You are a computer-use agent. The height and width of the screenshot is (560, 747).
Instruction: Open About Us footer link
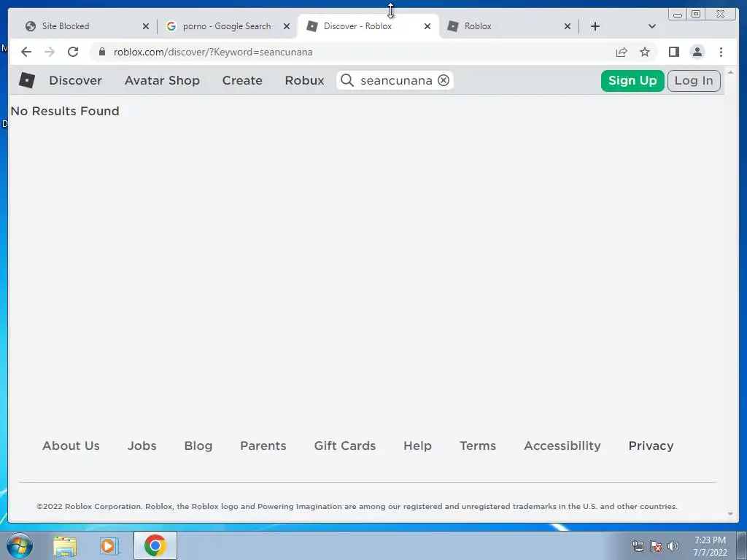tap(71, 446)
